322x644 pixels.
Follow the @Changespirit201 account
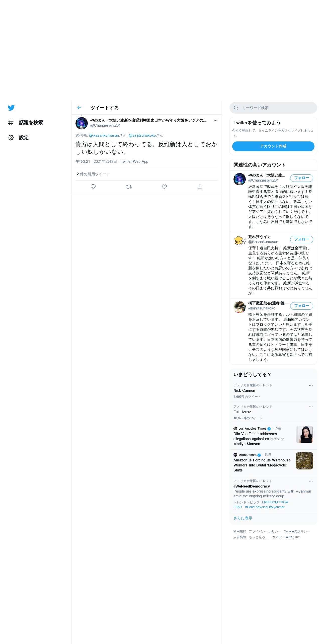(301, 178)
